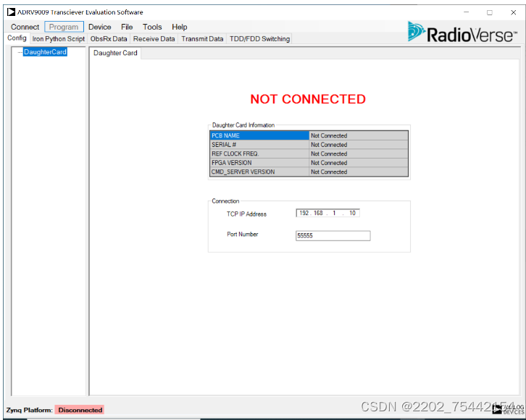The width and height of the screenshot is (526, 420).
Task: Switch to the Iron Python Script tab
Action: click(59, 39)
